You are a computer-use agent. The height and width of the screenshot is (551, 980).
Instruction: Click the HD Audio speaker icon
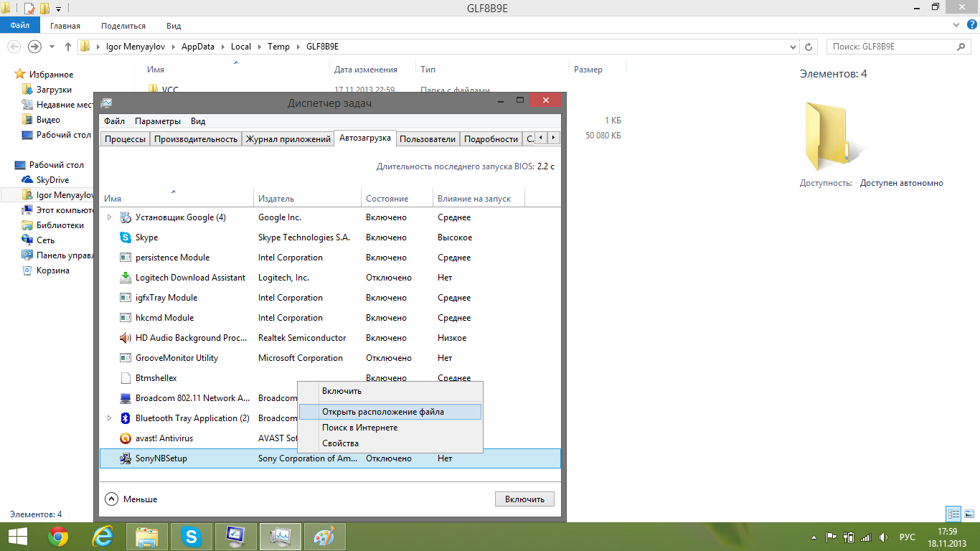coord(126,338)
